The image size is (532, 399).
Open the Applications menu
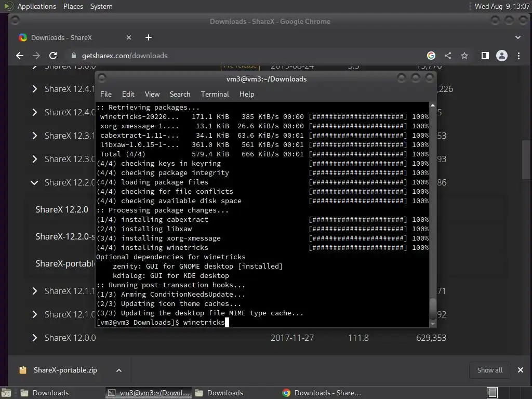(37, 6)
